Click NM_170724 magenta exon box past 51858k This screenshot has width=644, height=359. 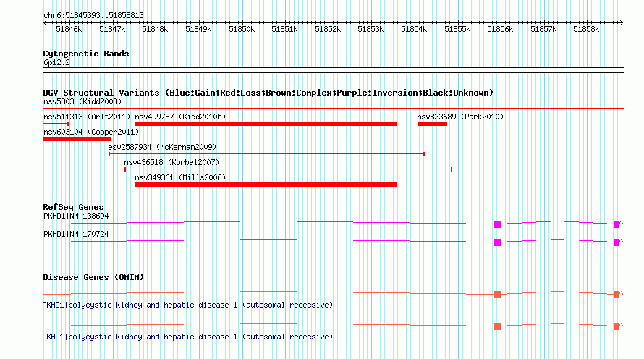coord(617,242)
